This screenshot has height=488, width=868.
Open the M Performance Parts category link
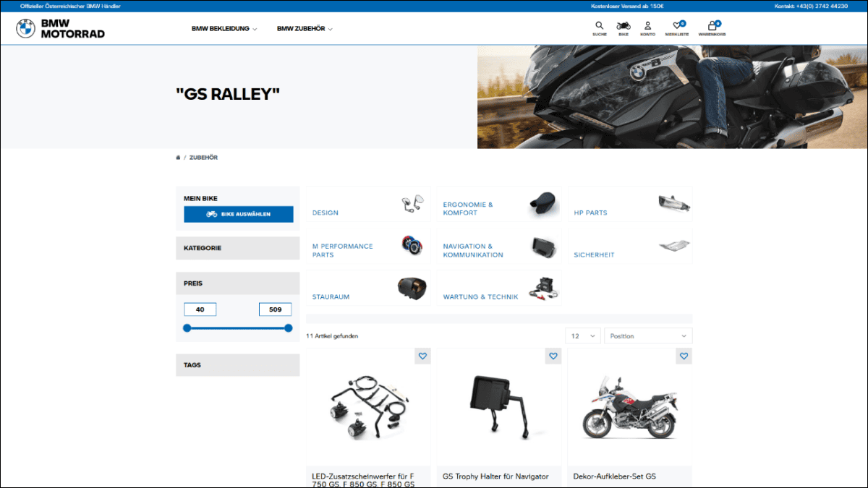tap(343, 250)
